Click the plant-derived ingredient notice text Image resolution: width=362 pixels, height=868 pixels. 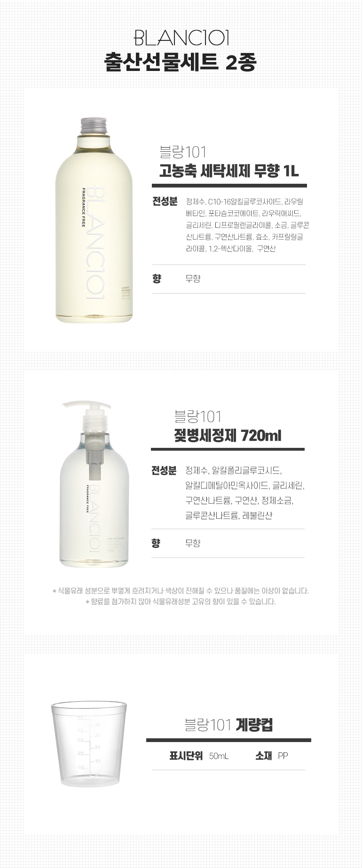[181, 591]
